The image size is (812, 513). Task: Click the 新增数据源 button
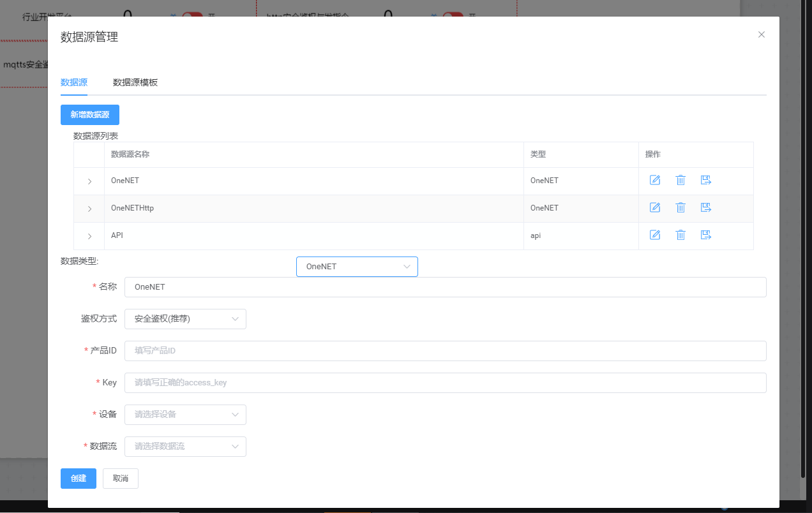point(90,115)
